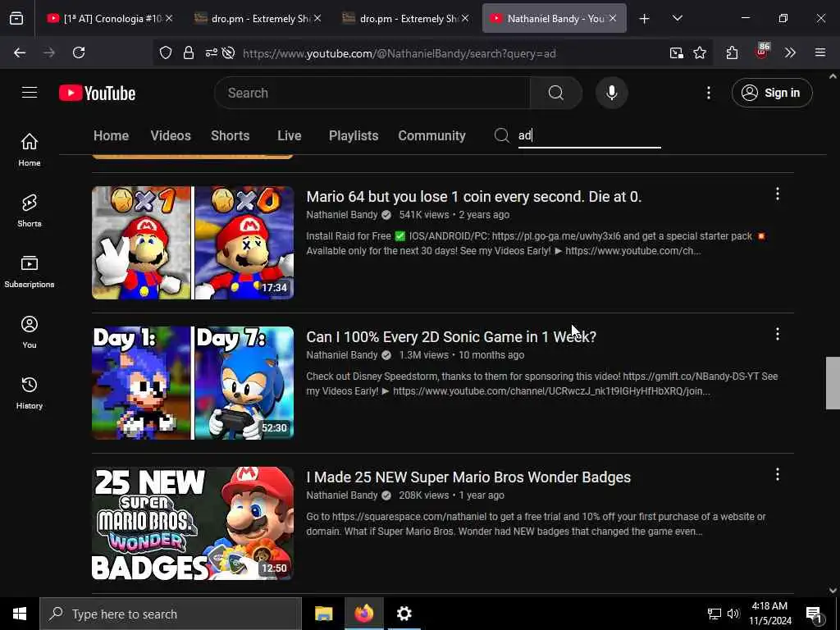Open title 'Mario 64 but you lose 1 coin'
The width and height of the screenshot is (840, 630).
coord(473,197)
